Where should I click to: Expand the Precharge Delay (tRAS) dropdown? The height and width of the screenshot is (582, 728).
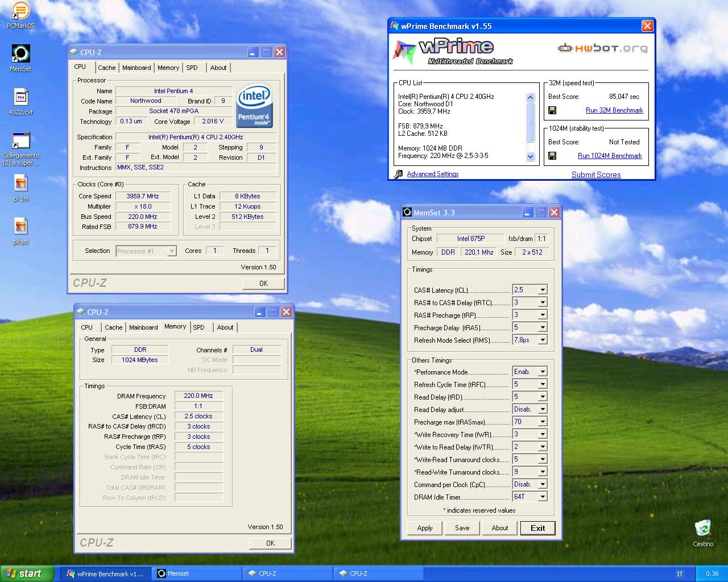[543, 327]
